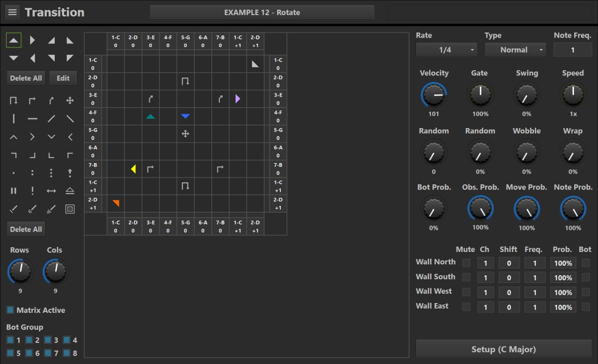Select the diagonal slash obstacle icon
The height and width of the screenshot is (364, 598).
coord(51,118)
